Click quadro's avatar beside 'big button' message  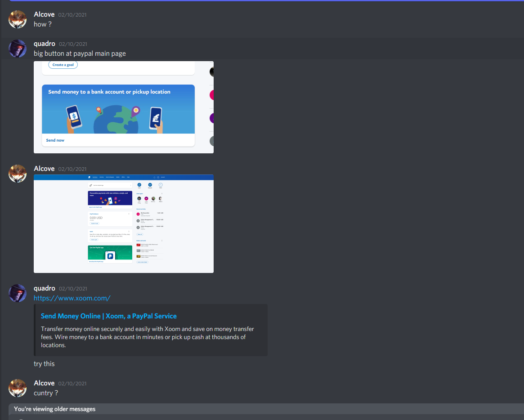click(x=18, y=49)
